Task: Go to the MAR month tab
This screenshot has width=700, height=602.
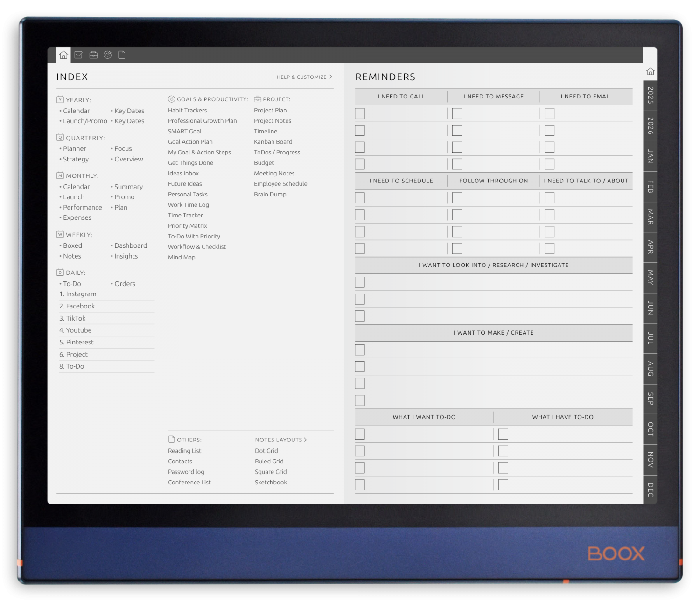Action: 650,217
